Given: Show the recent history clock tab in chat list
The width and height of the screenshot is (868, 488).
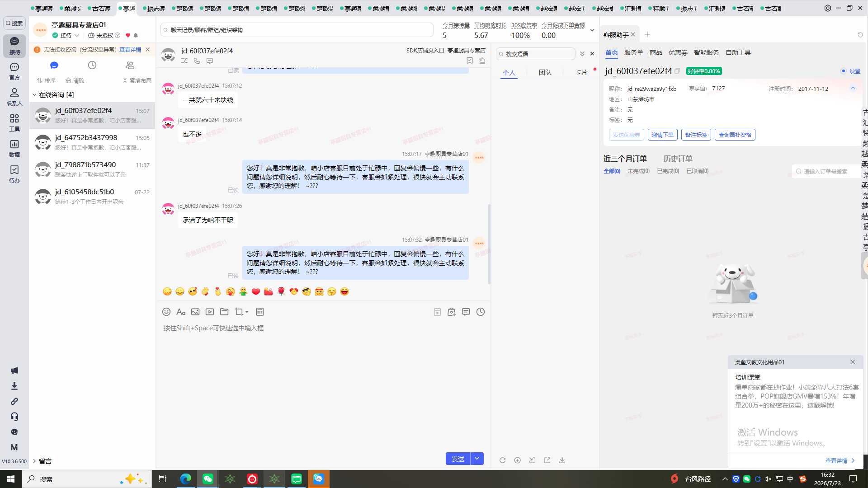Looking at the screenshot, I should pyautogui.click(x=92, y=65).
